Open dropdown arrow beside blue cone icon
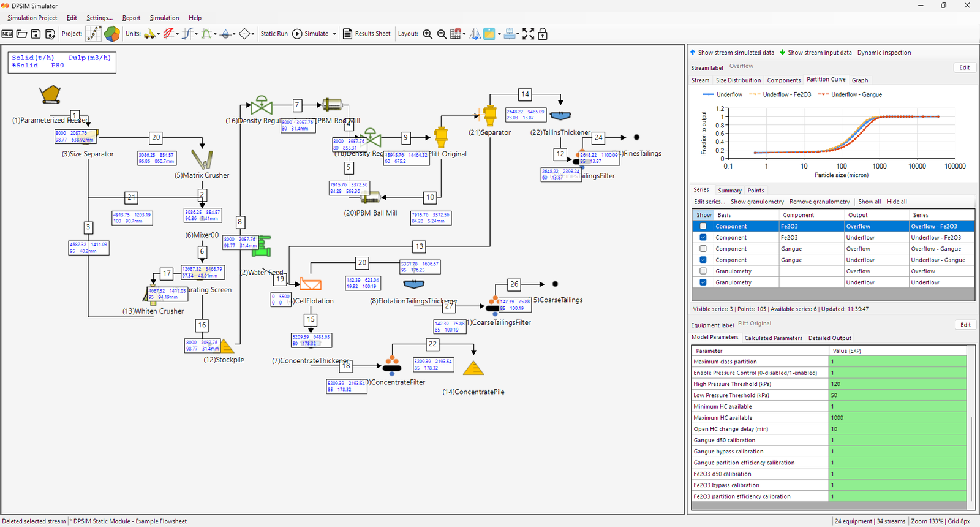Image resolution: width=980 pixels, height=527 pixels. click(x=234, y=34)
